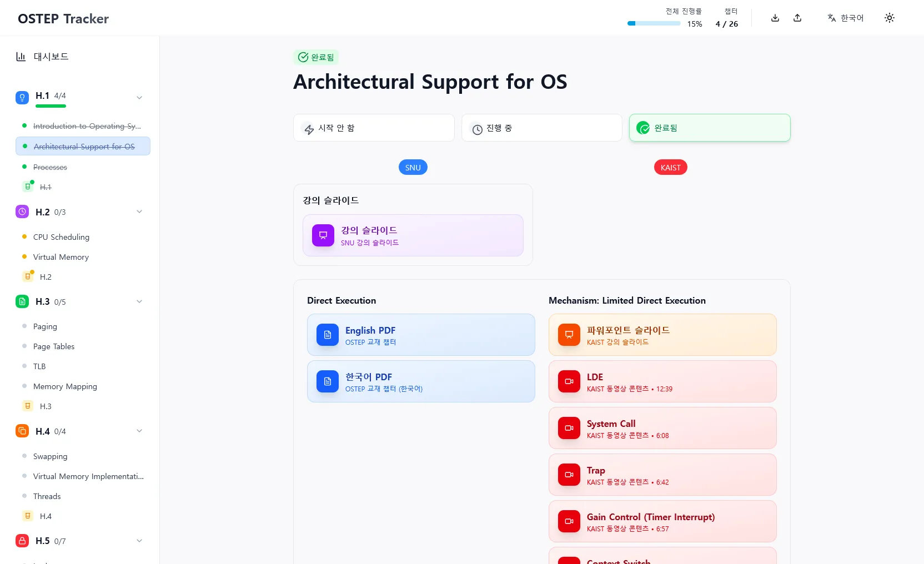Image resolution: width=924 pixels, height=564 pixels.
Task: Click the download/export icon in header
Action: pyautogui.click(x=775, y=18)
